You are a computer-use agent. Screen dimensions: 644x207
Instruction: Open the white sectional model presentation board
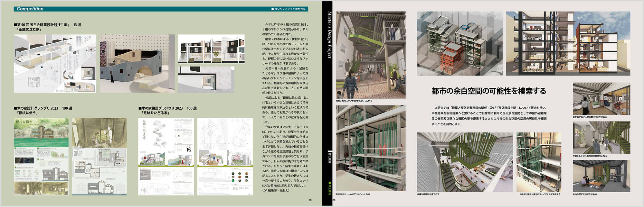(x=55, y=64)
